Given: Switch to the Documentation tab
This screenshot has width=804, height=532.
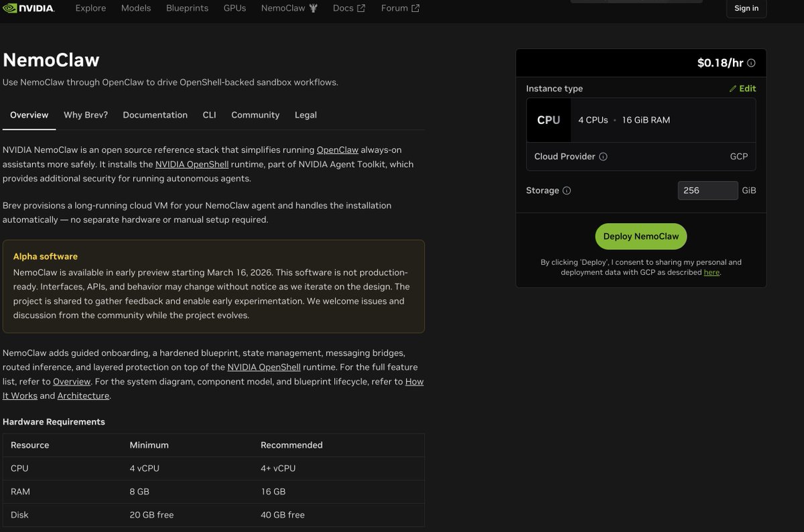Looking at the screenshot, I should [155, 115].
